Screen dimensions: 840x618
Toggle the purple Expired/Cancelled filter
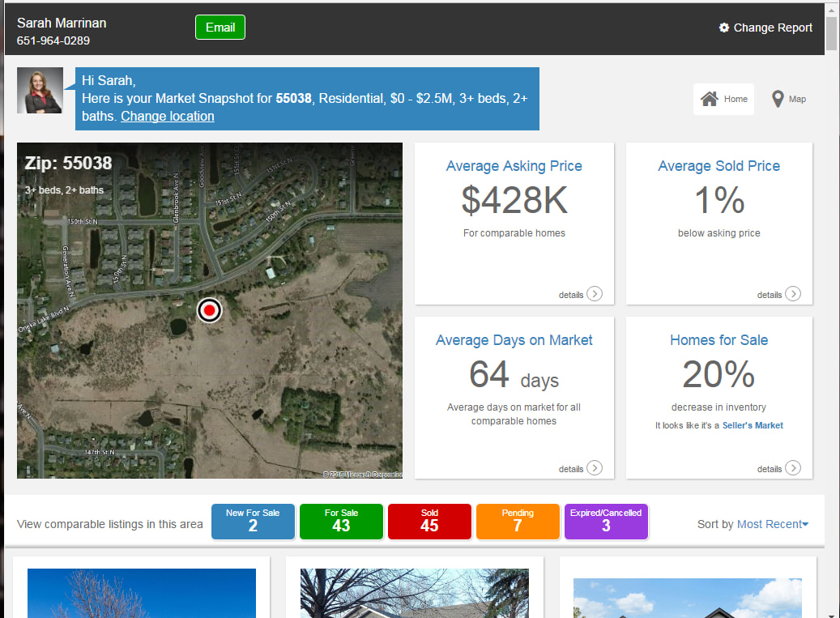[606, 522]
